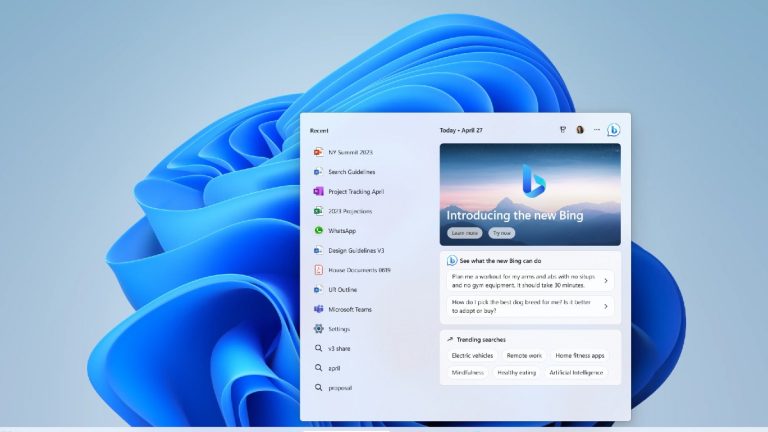Choose the Healthy eating chip
Screen dimensions: 768x432
[x=517, y=373]
